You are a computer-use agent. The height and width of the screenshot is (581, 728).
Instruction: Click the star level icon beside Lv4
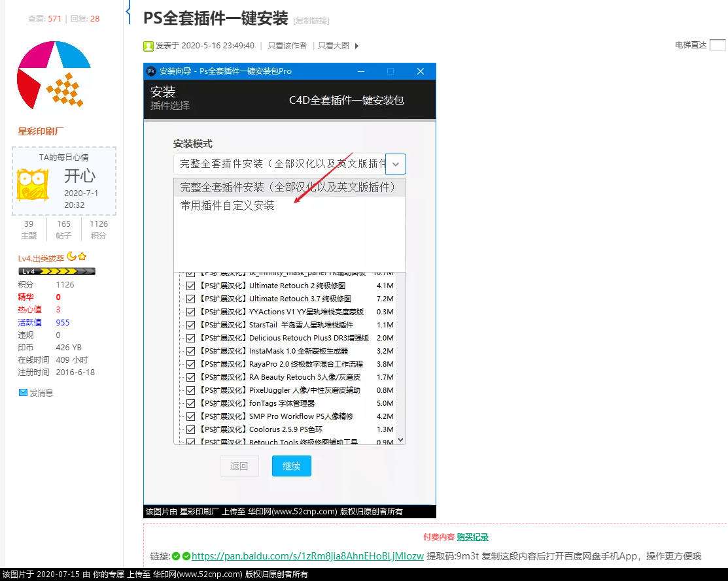pyautogui.click(x=82, y=256)
